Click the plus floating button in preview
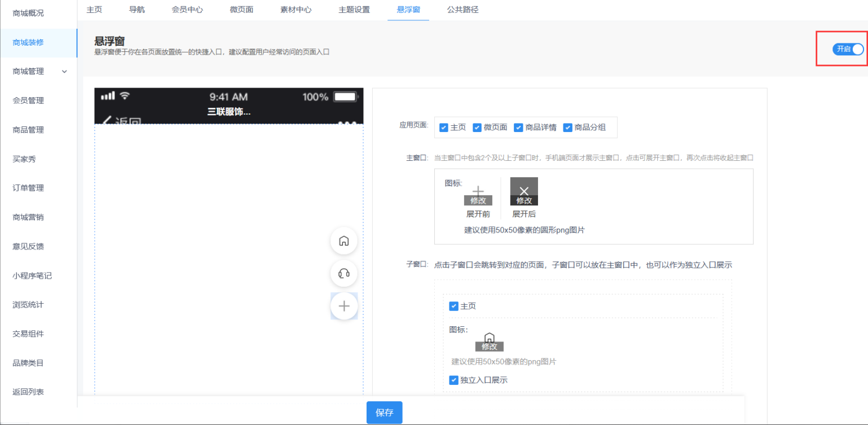Viewport: 868px width, 425px height. click(343, 306)
